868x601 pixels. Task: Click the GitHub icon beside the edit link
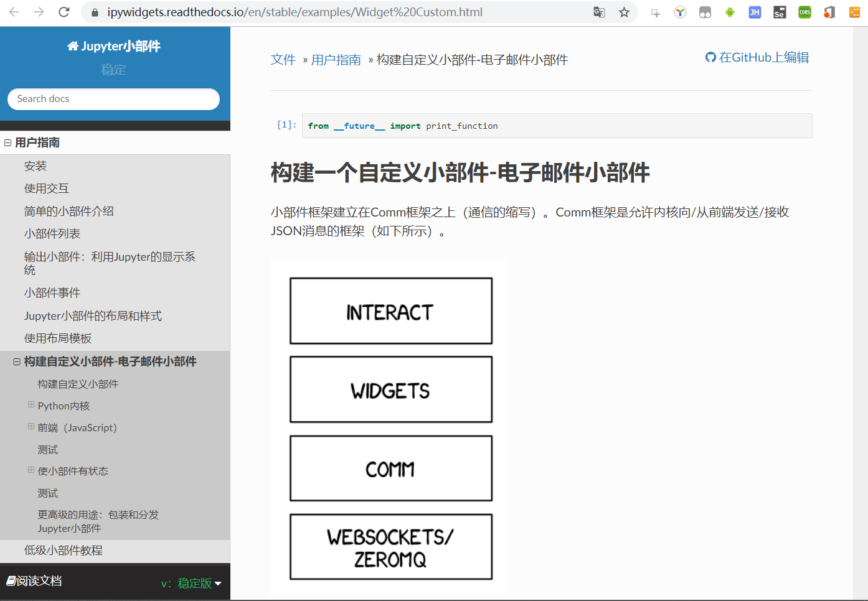tap(710, 57)
